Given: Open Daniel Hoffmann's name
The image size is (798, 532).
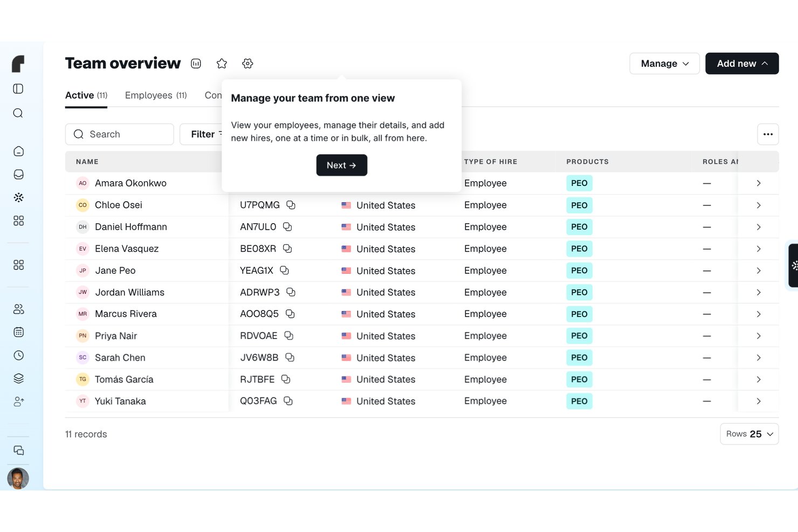Looking at the screenshot, I should [x=131, y=227].
